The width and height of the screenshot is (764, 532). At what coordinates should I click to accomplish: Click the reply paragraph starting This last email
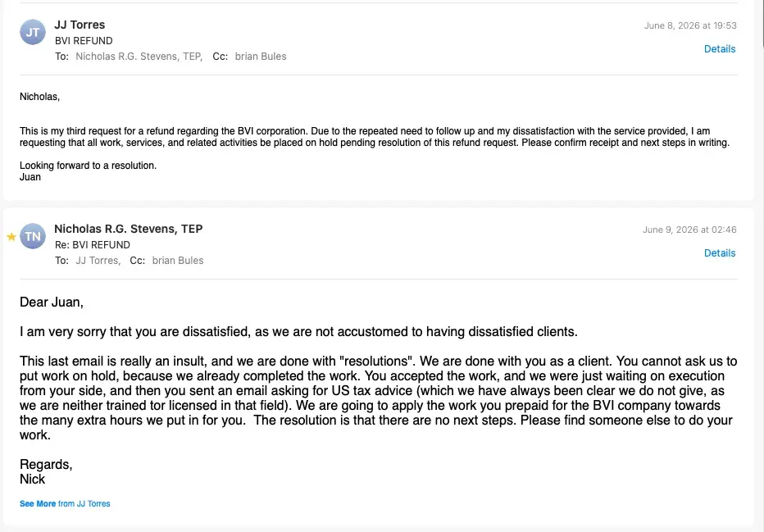click(378, 398)
